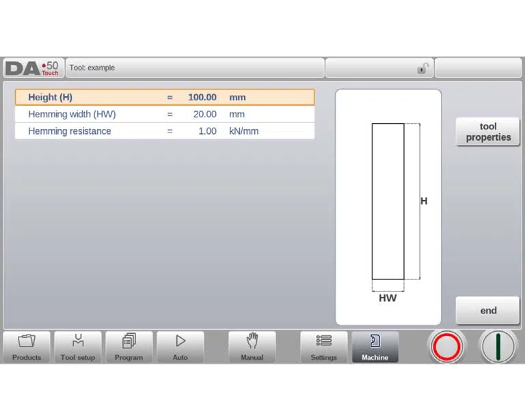The height and width of the screenshot is (420, 525).
Task: Edit the 20.00 hemming width value
Action: pyautogui.click(x=204, y=114)
